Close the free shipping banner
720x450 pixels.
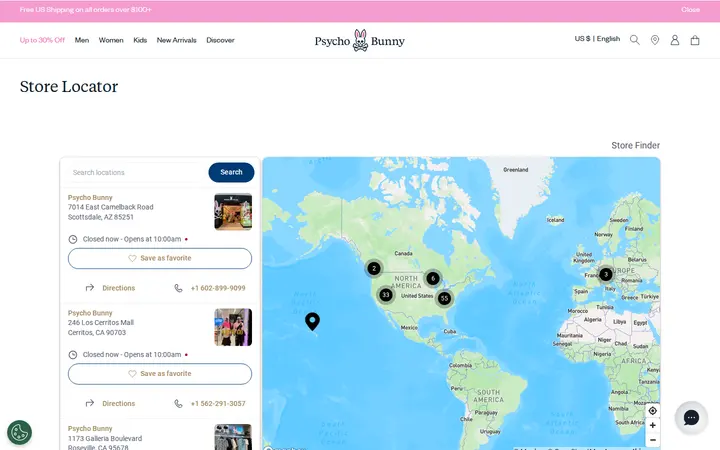point(690,10)
